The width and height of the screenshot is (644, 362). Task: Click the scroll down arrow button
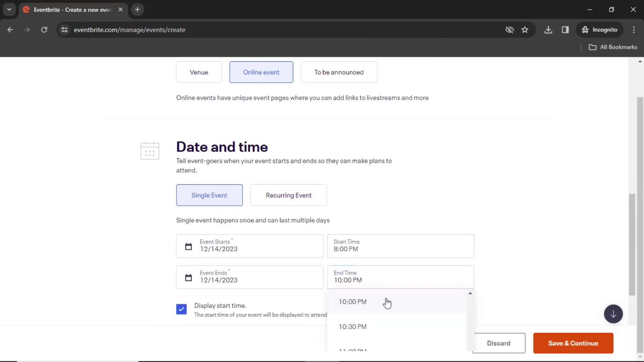click(x=613, y=314)
